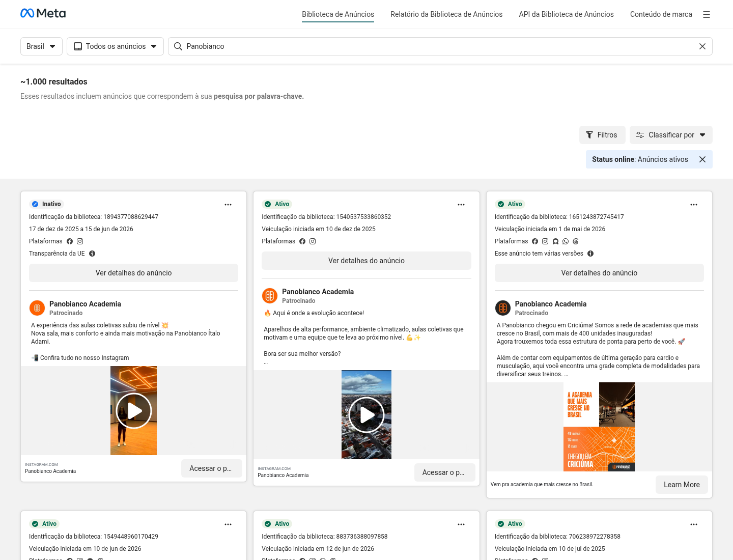Click Acessar o p... button on evolução ad
This screenshot has height=560, width=733.
[445, 472]
